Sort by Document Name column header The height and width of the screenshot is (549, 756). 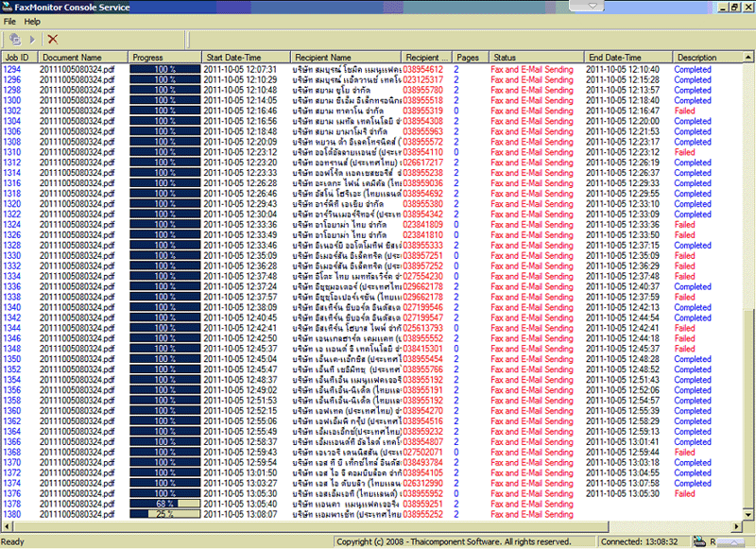[x=82, y=58]
